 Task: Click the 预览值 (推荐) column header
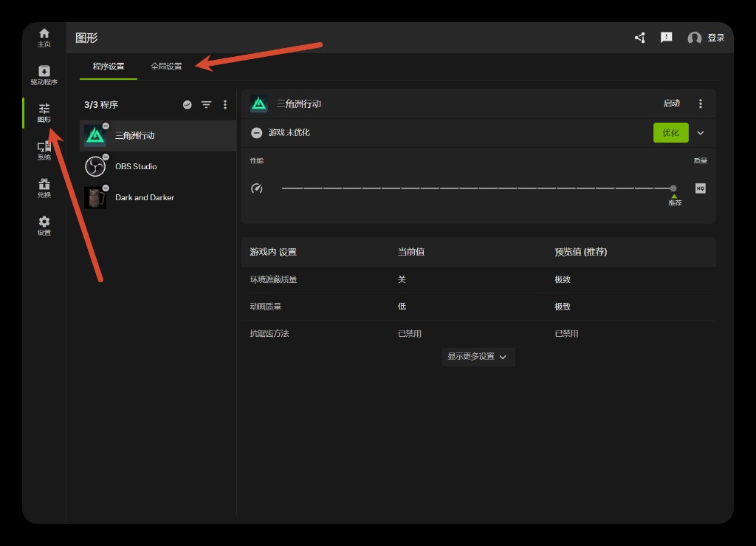click(x=580, y=252)
